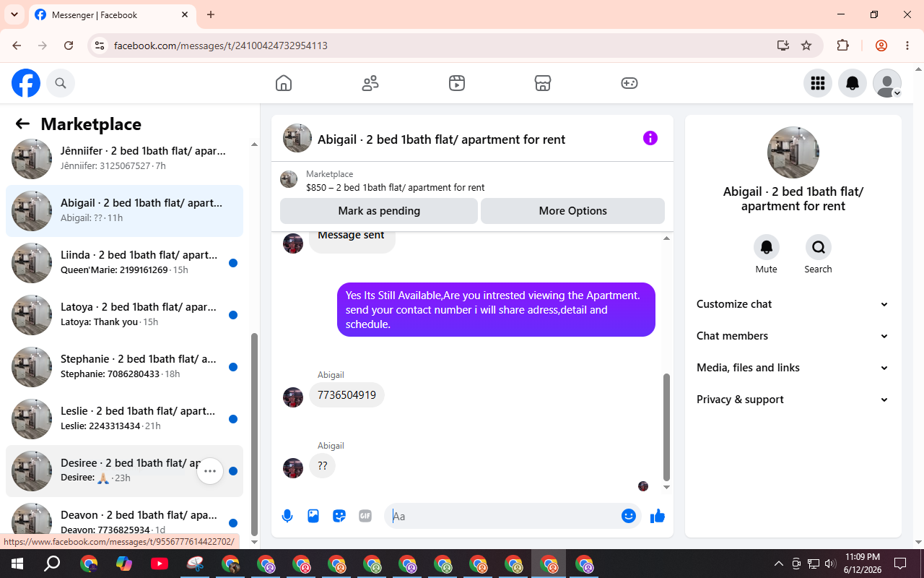This screenshot has width=924, height=578.
Task: Attach a photo file to message
Action: pyautogui.click(x=313, y=516)
